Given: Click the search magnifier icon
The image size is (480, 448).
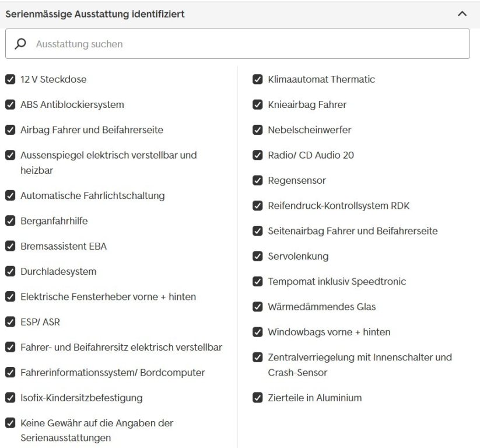Looking at the screenshot, I should point(20,44).
